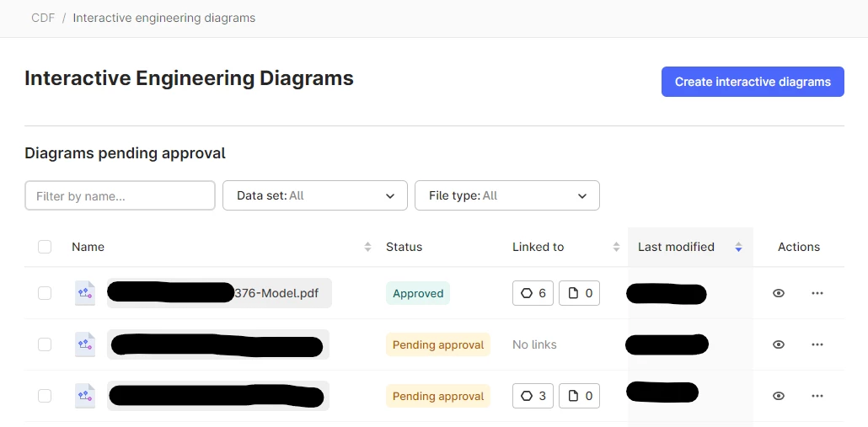
Task: Expand the File type dropdown
Action: point(506,195)
